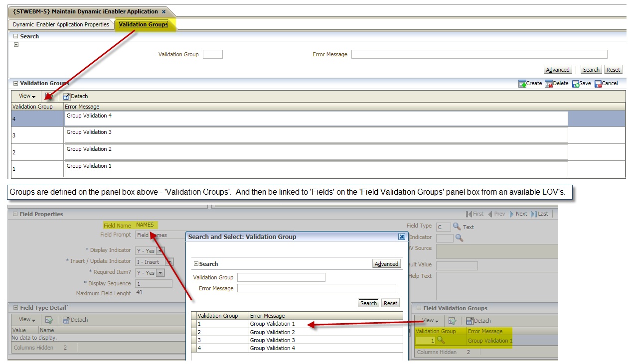Viewport: 628px width, 364px height.
Task: Collapse the Validation Groups panel
Action: click(15, 84)
